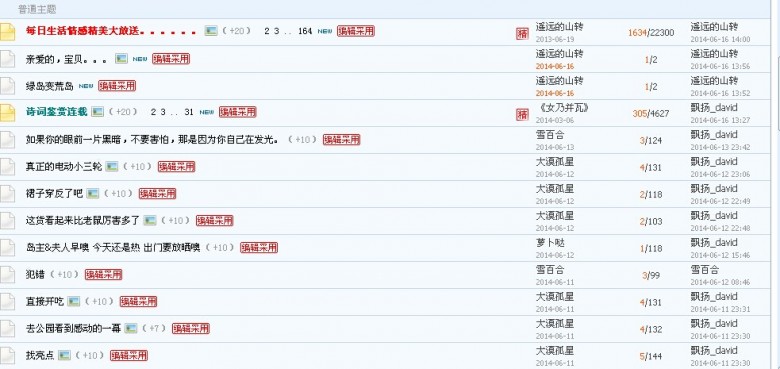The height and width of the screenshot is (369, 780).
Task: Click image attachment icon after 直接开吃
Action: tap(74, 301)
